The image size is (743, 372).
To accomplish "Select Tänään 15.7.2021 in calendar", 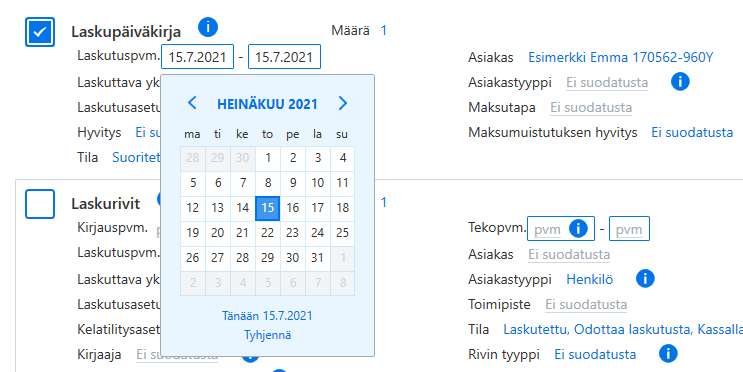I will (x=267, y=316).
